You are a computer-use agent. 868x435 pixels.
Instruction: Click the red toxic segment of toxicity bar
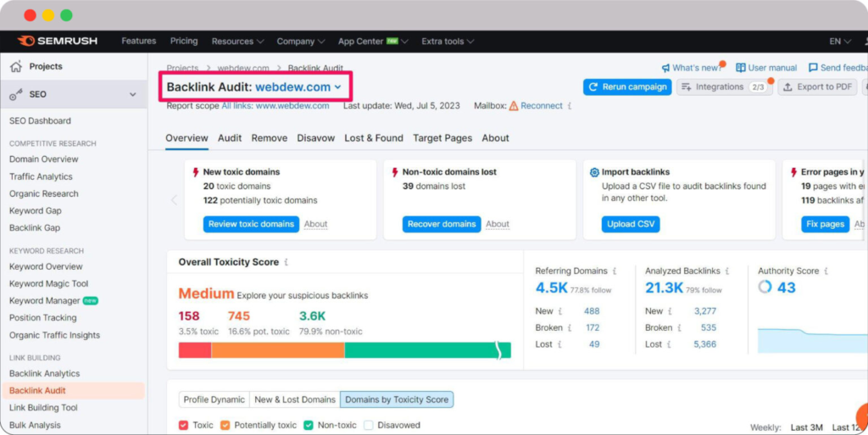(x=195, y=350)
